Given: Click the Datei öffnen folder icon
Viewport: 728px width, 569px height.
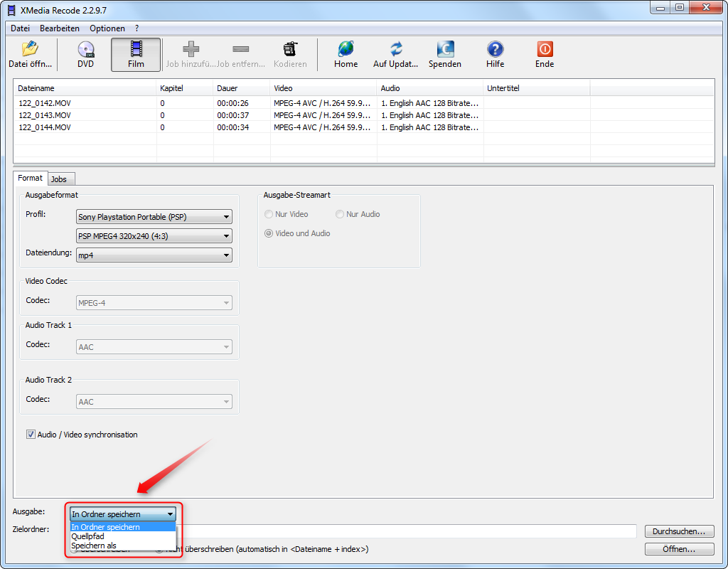Looking at the screenshot, I should (30, 50).
